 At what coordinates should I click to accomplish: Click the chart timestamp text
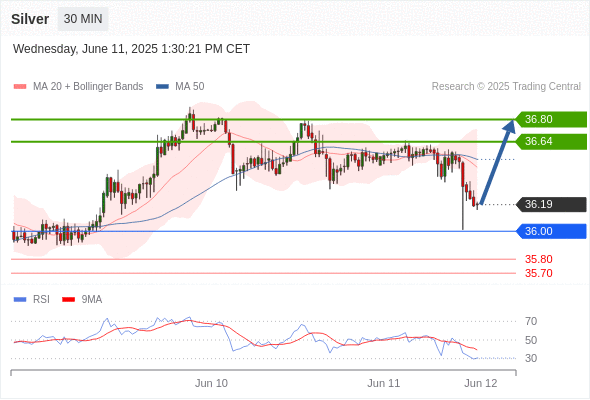131,49
